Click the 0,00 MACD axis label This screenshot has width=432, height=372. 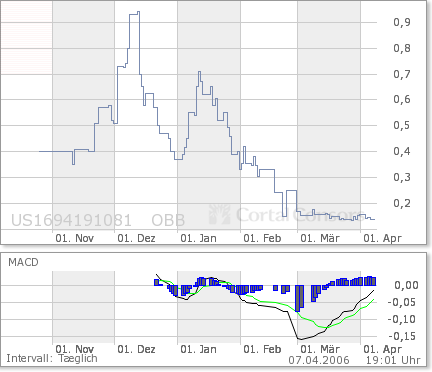click(x=406, y=285)
